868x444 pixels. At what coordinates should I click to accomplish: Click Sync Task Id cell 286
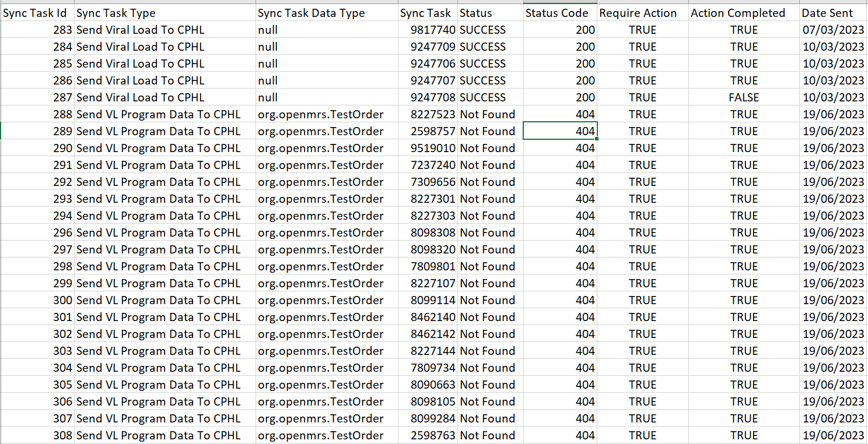pyautogui.click(x=37, y=80)
